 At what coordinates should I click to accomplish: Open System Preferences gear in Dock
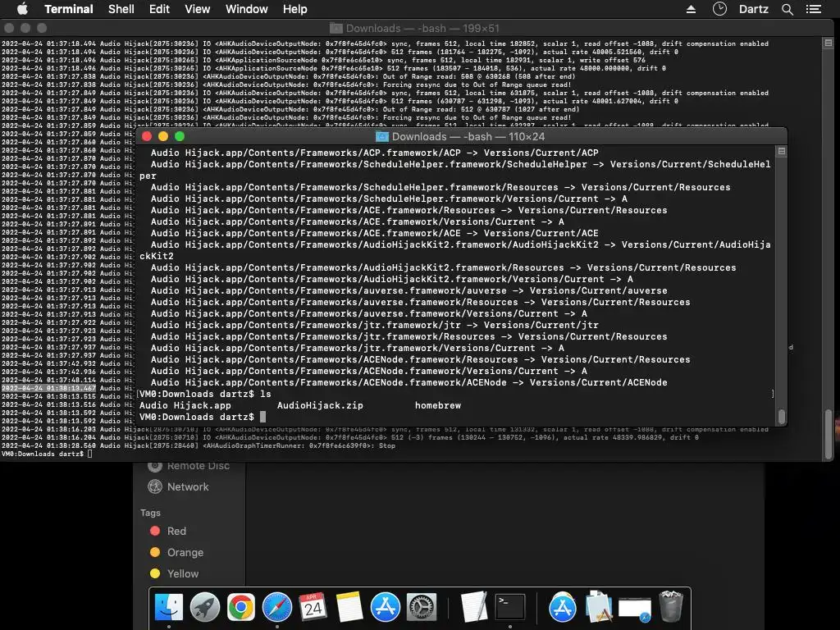click(x=421, y=607)
